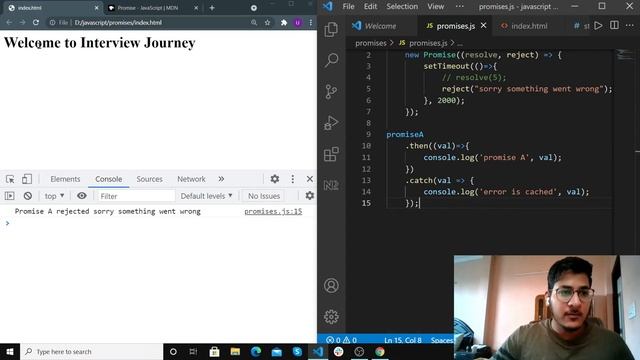Close the promises.js editor tab
Image resolution: width=640 pixels, height=360 pixels.
click(x=484, y=25)
